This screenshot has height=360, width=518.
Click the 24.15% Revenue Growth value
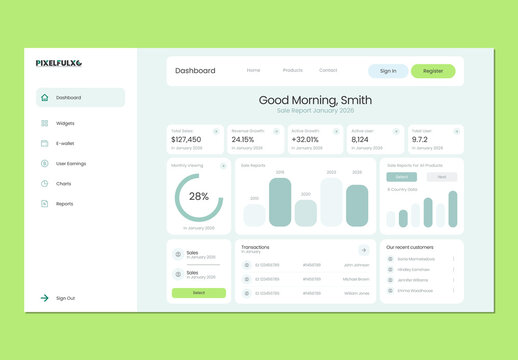[x=243, y=139]
